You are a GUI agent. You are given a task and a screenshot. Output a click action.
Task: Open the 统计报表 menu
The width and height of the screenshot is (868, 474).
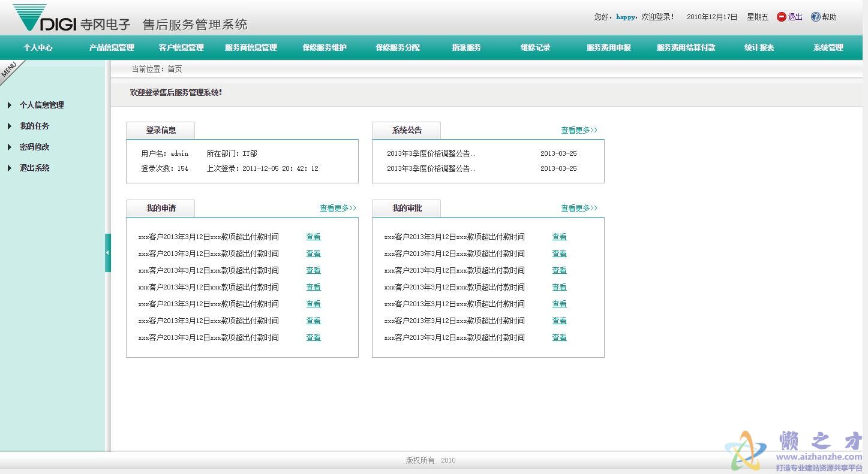[x=759, y=48]
